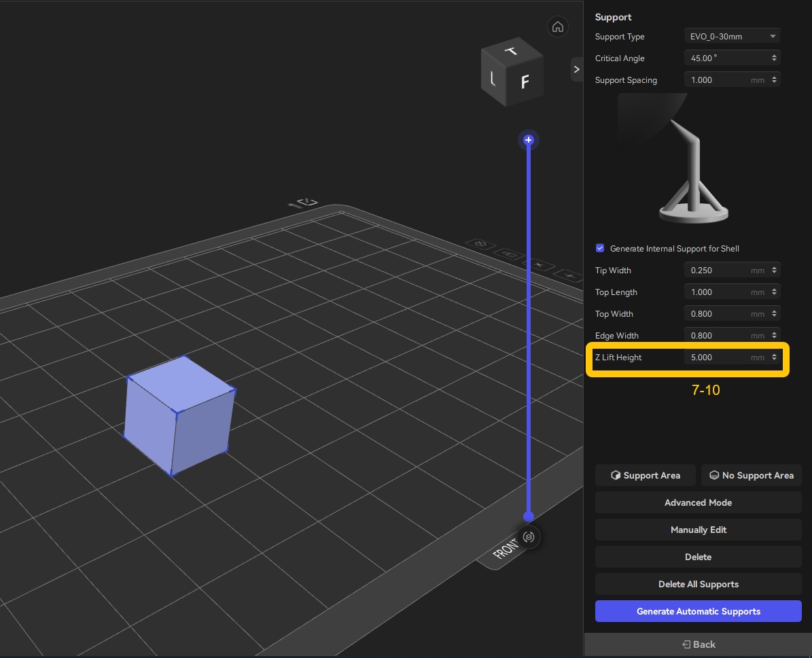Image resolution: width=812 pixels, height=658 pixels.
Task: Toggle Generate Internal Support for Shell
Action: coord(600,248)
